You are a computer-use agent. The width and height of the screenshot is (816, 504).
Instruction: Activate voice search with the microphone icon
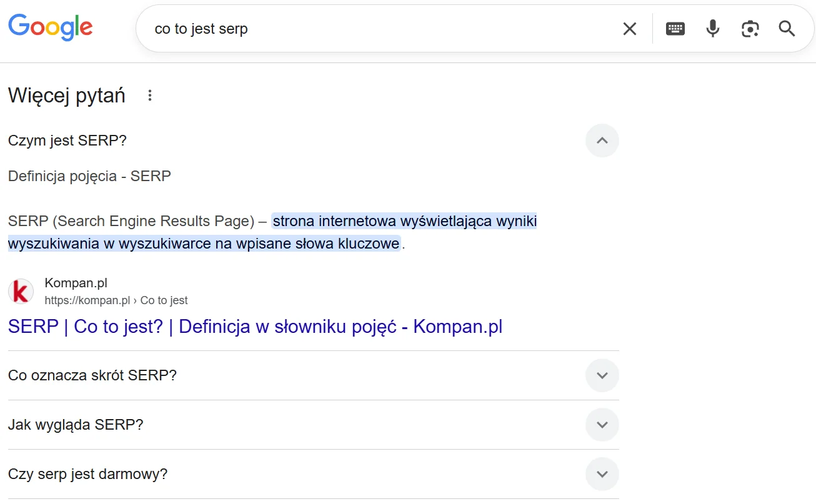coord(712,28)
